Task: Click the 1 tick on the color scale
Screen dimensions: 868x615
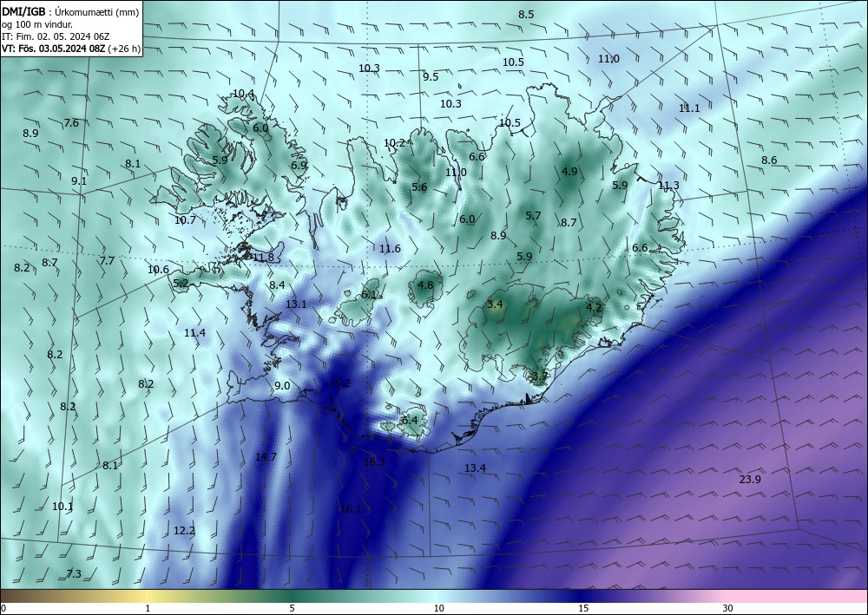Action: (148, 609)
